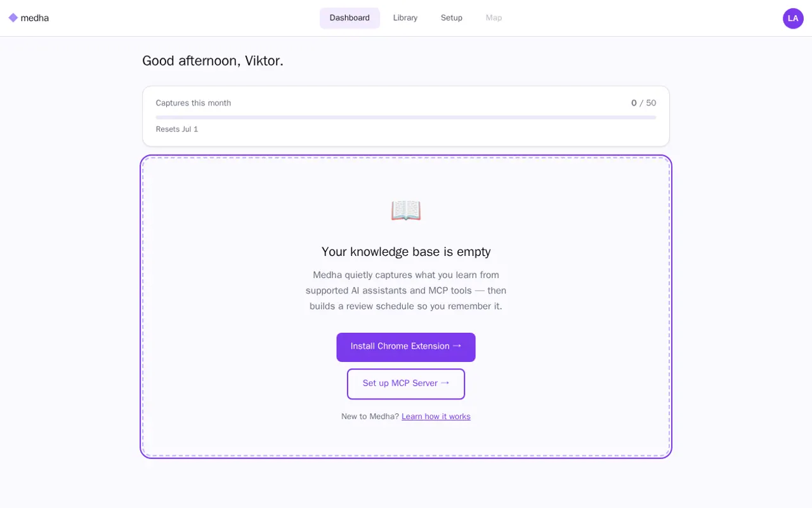Click the 'Resets Jul 1' text

(x=177, y=129)
